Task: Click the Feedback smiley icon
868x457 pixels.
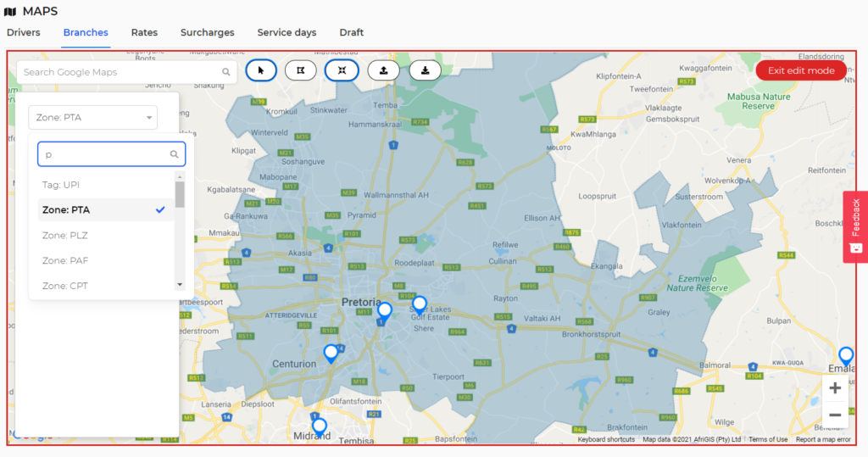Action: pyautogui.click(x=856, y=248)
